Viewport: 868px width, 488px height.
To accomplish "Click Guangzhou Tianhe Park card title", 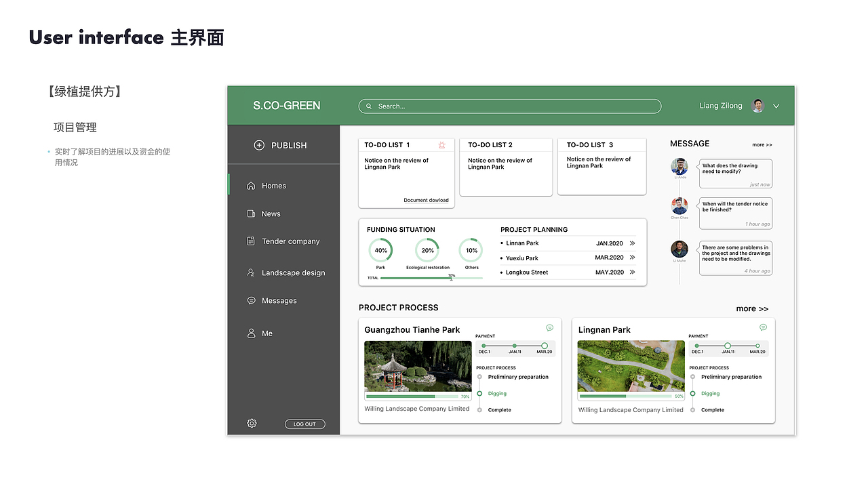I will (412, 330).
